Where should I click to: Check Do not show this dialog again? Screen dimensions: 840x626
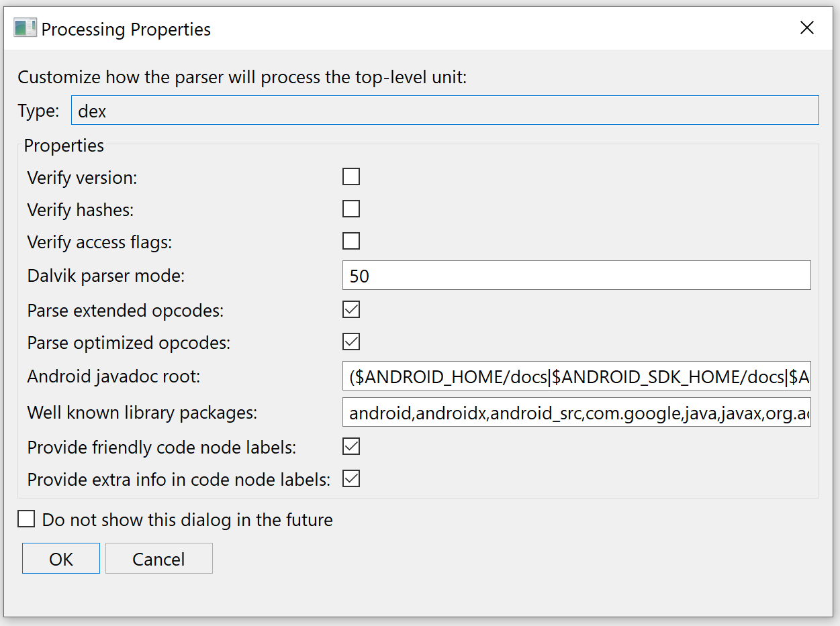click(x=26, y=519)
